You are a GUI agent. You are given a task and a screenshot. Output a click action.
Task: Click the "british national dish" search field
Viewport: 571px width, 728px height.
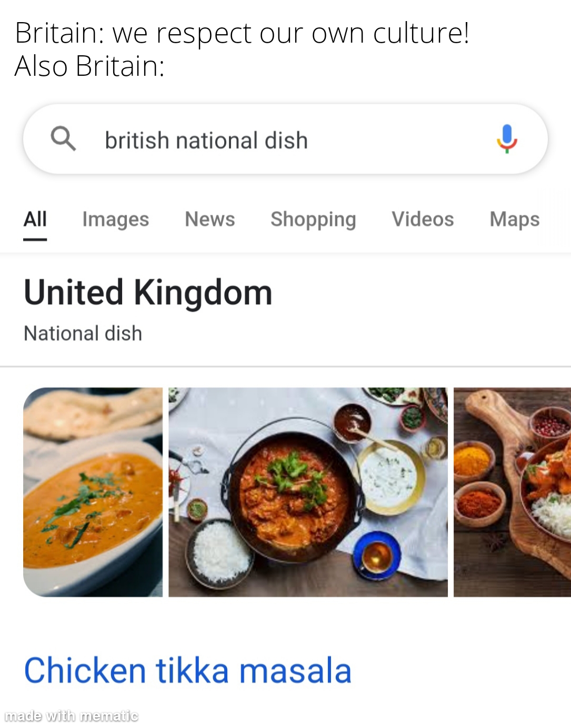click(x=206, y=141)
